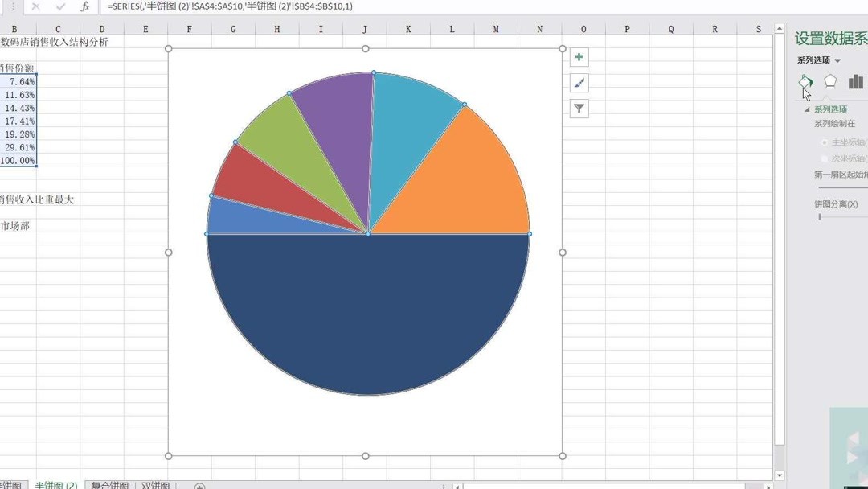Open the Chart Filters funnel icon
868x489 pixels.
[x=578, y=108]
